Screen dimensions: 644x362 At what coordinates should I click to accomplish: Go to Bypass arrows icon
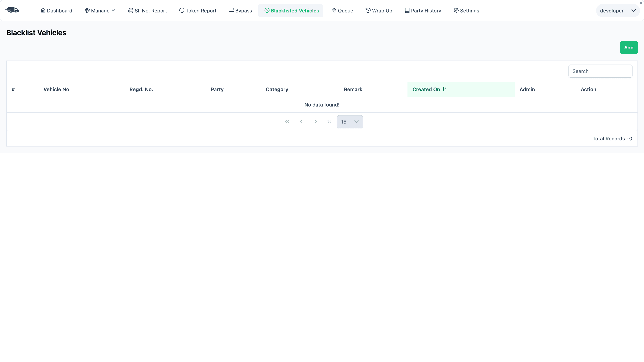(231, 11)
